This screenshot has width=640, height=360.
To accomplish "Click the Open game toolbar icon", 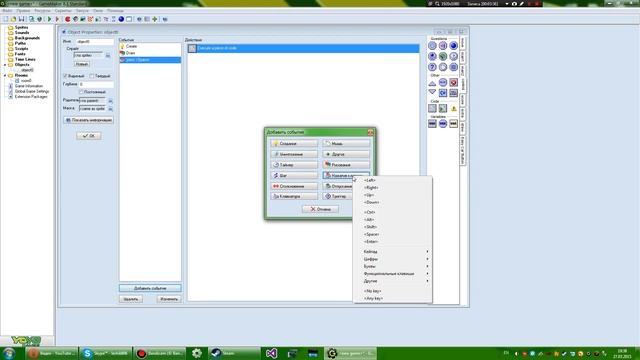I will (13, 19).
